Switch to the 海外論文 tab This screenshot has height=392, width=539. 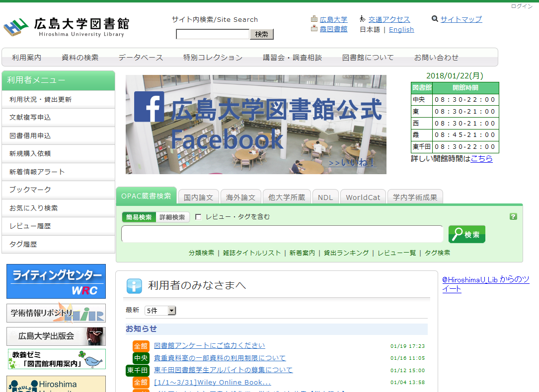pos(240,197)
